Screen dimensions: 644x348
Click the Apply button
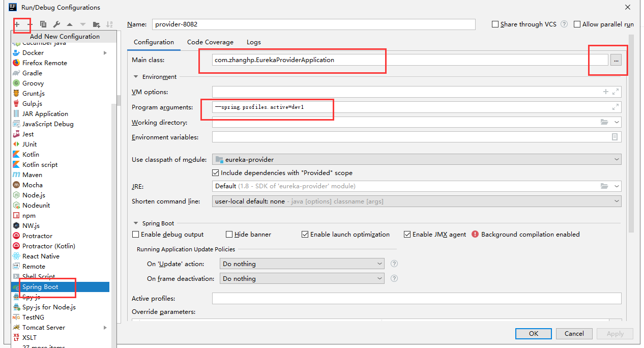pyautogui.click(x=615, y=334)
